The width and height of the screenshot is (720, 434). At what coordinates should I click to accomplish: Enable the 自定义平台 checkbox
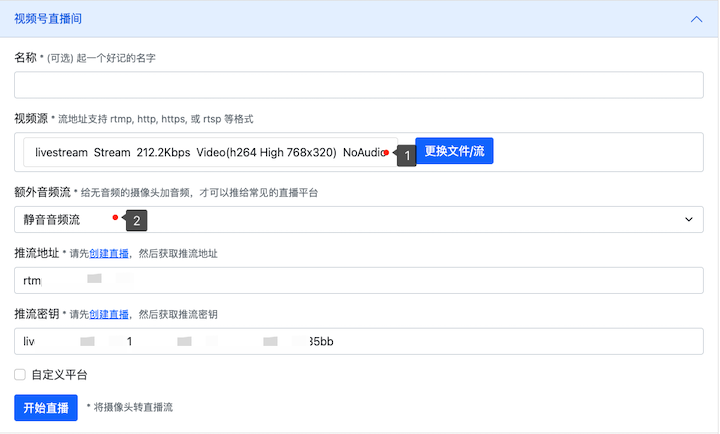20,375
